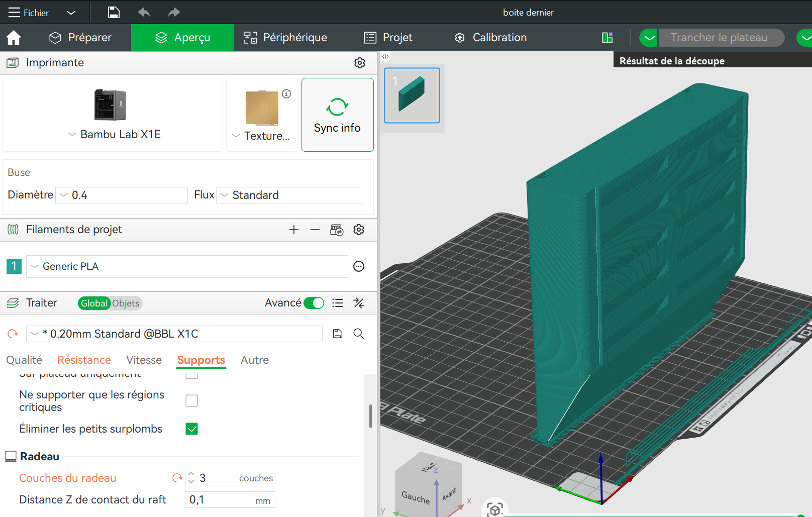This screenshot has height=517, width=812.
Task: Check Ne supporter que les régions critiques
Action: pyautogui.click(x=191, y=400)
